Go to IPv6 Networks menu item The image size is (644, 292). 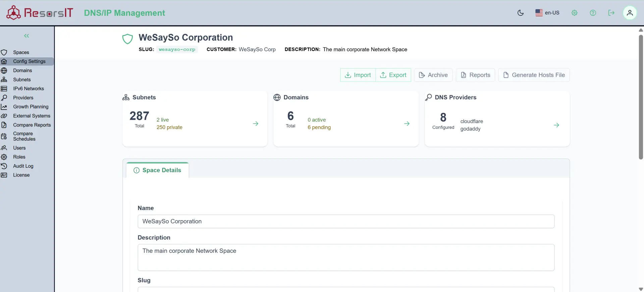click(29, 89)
